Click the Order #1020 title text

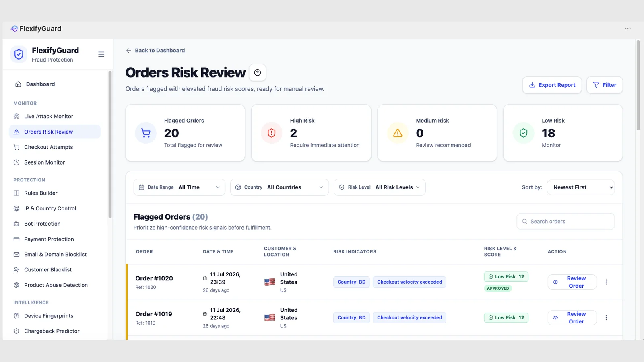click(x=154, y=278)
